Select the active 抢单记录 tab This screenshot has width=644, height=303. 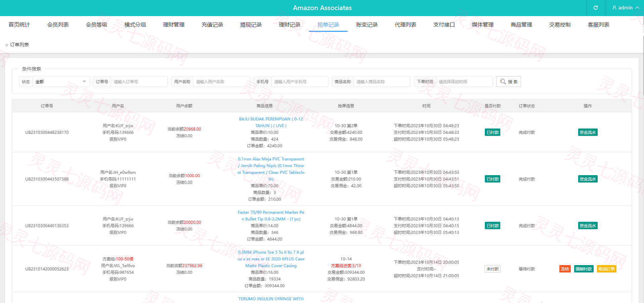(x=328, y=24)
